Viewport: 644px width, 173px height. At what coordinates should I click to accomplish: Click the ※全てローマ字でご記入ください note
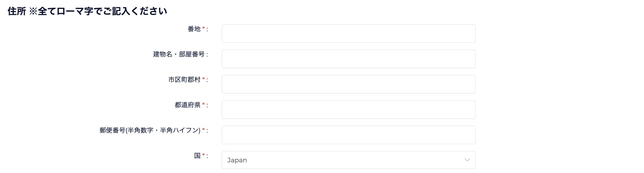98,11
